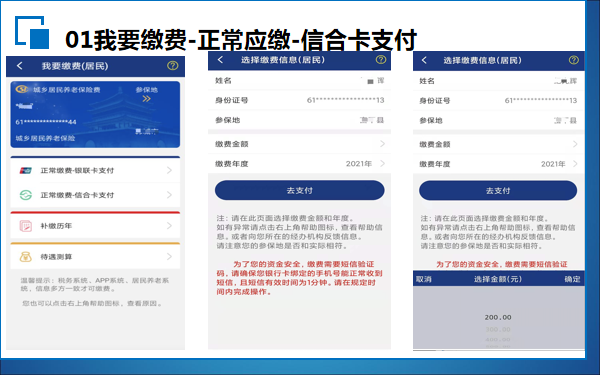Click ID number 61***44 on card
The height and width of the screenshot is (375, 600).
click(x=46, y=122)
